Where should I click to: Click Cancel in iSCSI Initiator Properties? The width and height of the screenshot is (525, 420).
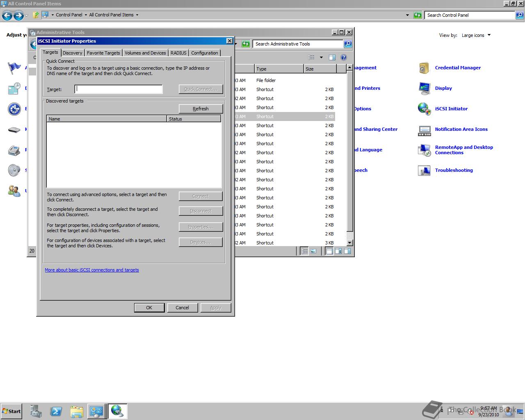click(x=183, y=308)
